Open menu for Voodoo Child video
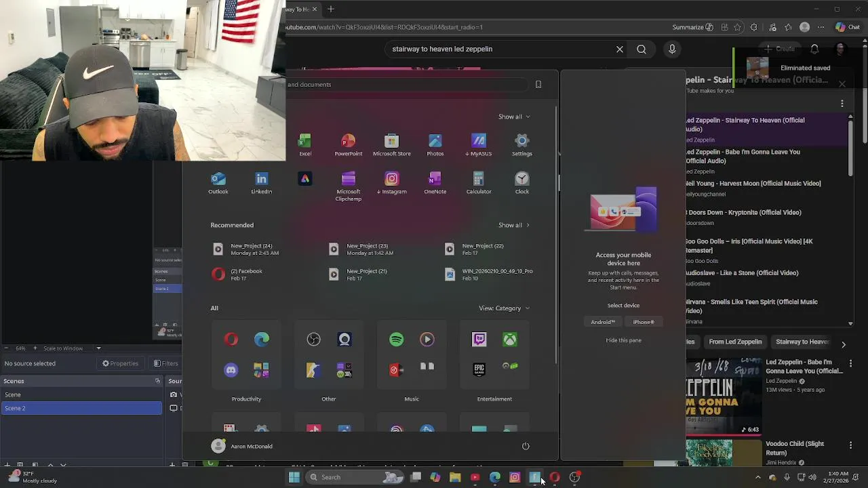868x488 pixels. (850, 445)
